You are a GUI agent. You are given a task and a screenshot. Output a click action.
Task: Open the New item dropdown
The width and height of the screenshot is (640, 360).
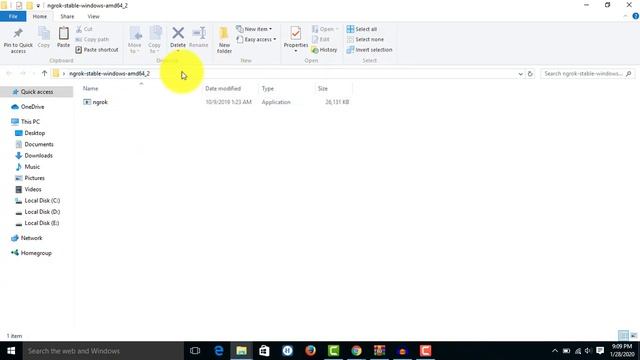click(x=254, y=29)
